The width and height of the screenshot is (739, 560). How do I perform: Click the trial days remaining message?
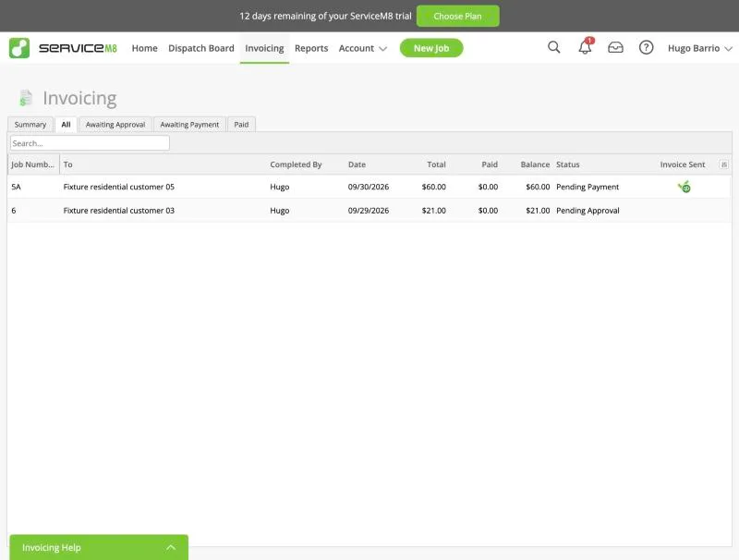(325, 16)
